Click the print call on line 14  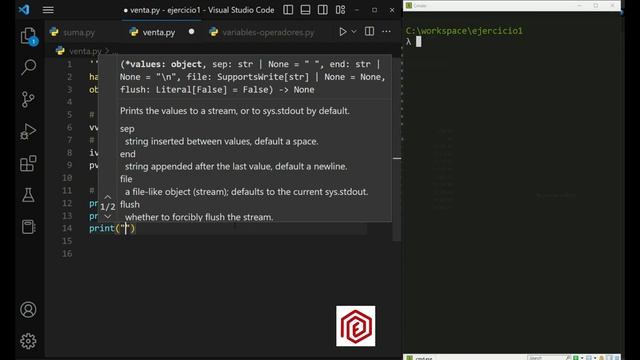coord(112,228)
